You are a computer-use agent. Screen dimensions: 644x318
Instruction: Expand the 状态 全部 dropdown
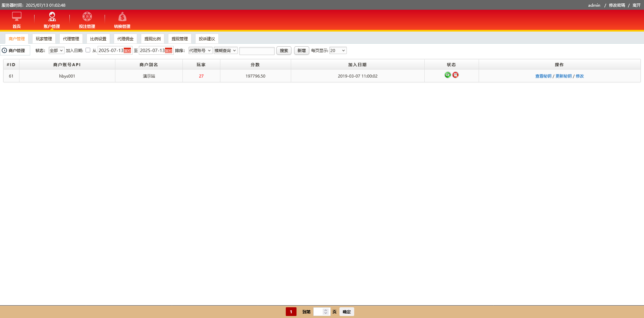pyautogui.click(x=56, y=50)
